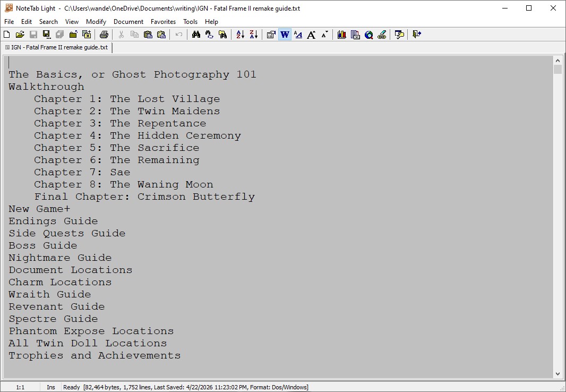Open the Document menu
This screenshot has width=566, height=392.
[128, 22]
